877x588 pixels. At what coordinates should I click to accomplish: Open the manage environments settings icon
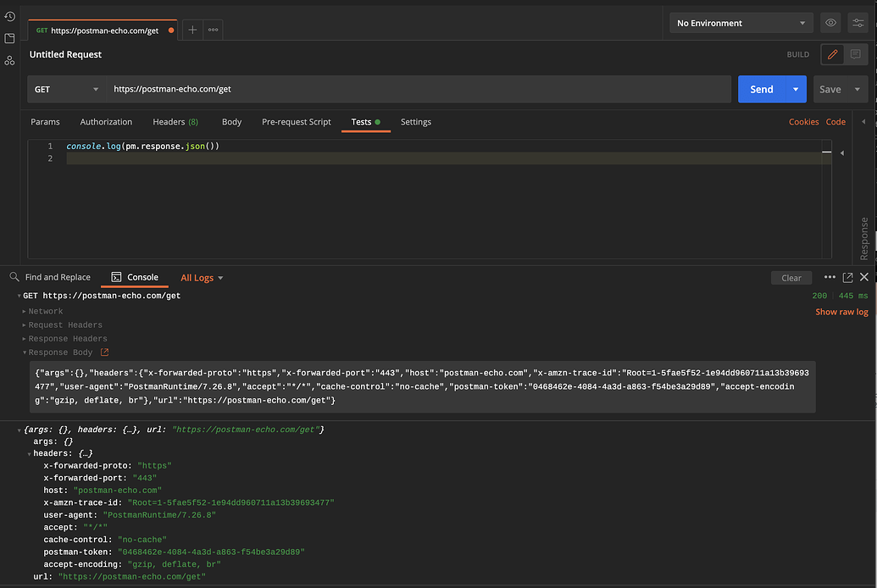point(858,23)
